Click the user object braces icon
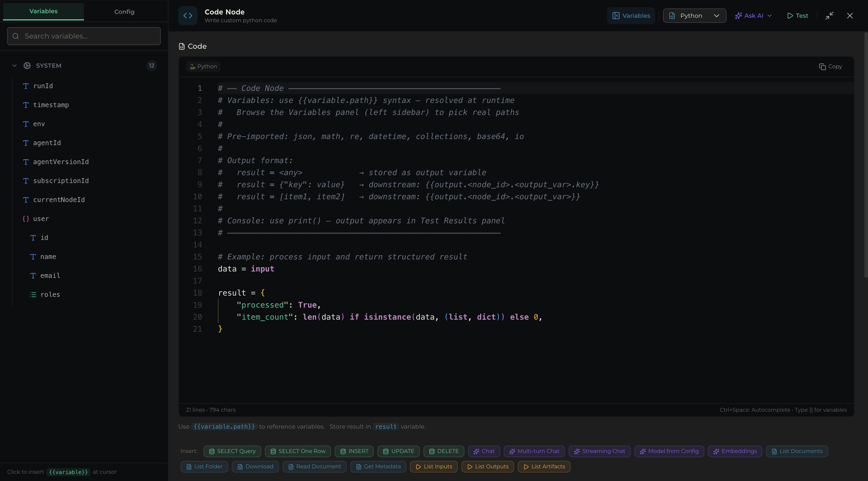Viewport: 868px width, 481px height. pyautogui.click(x=26, y=219)
